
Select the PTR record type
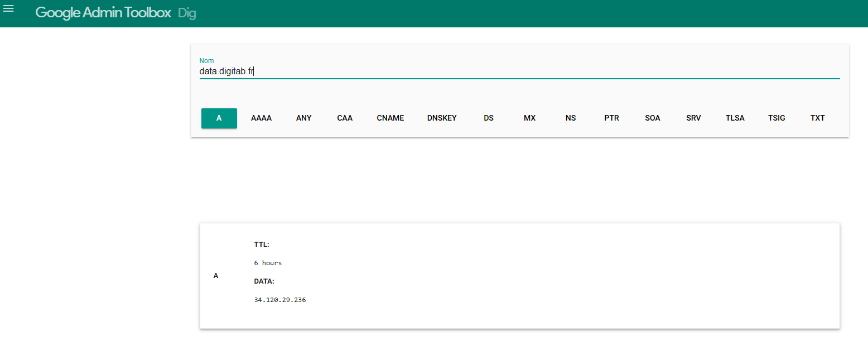click(x=611, y=118)
